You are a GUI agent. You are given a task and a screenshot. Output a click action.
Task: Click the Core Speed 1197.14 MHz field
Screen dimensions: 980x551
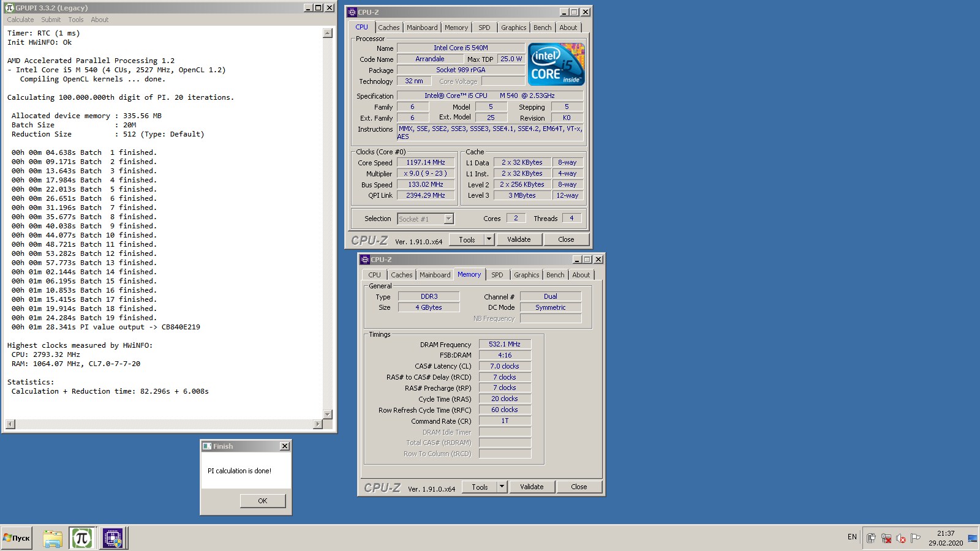tap(426, 162)
